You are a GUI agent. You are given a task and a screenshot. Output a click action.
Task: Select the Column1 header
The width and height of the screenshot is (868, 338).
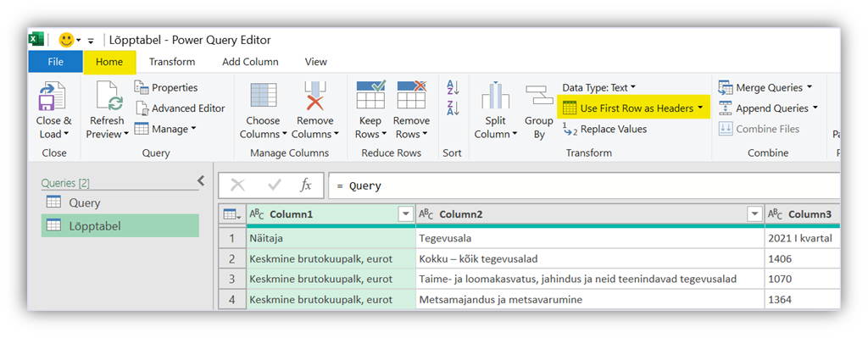[x=331, y=214]
